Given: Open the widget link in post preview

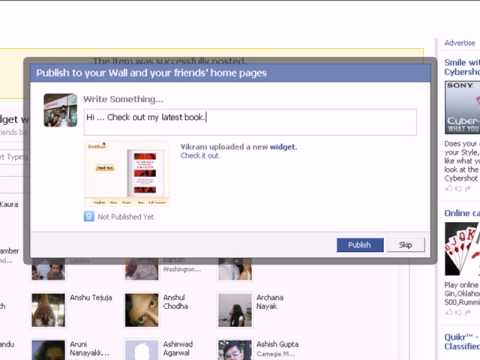Looking at the screenshot, I should [x=282, y=147].
